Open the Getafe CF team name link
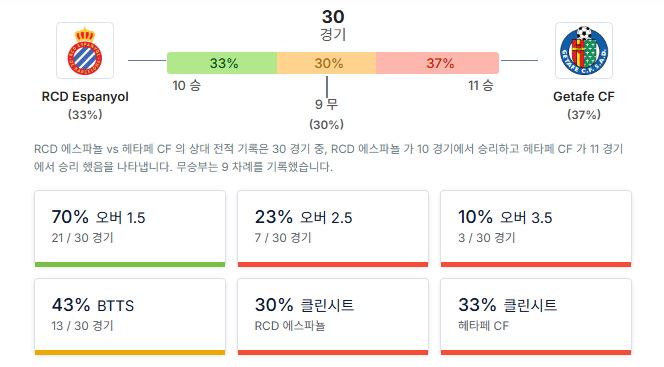This screenshot has width=664, height=367. coord(584,97)
